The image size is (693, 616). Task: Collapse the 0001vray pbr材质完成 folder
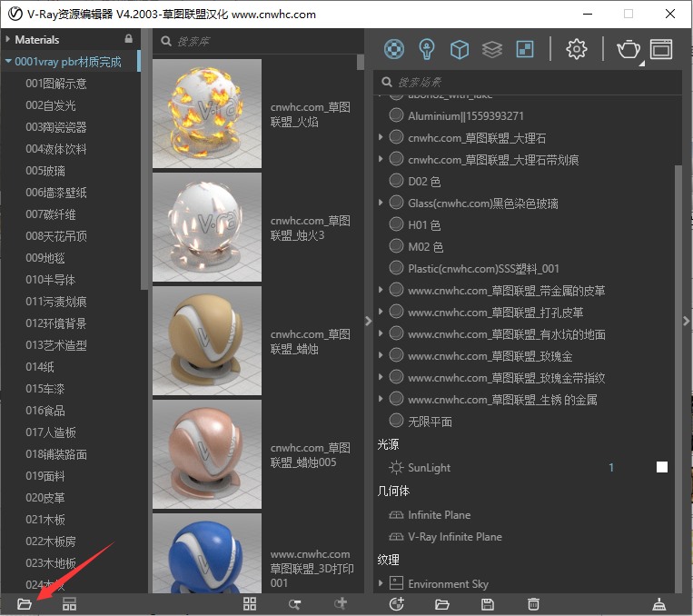(x=8, y=62)
